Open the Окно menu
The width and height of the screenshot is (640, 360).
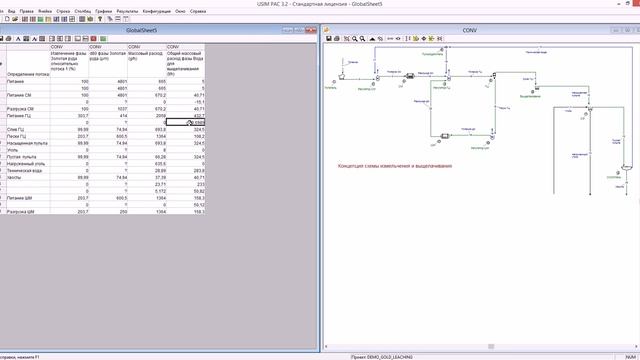[x=180, y=11]
